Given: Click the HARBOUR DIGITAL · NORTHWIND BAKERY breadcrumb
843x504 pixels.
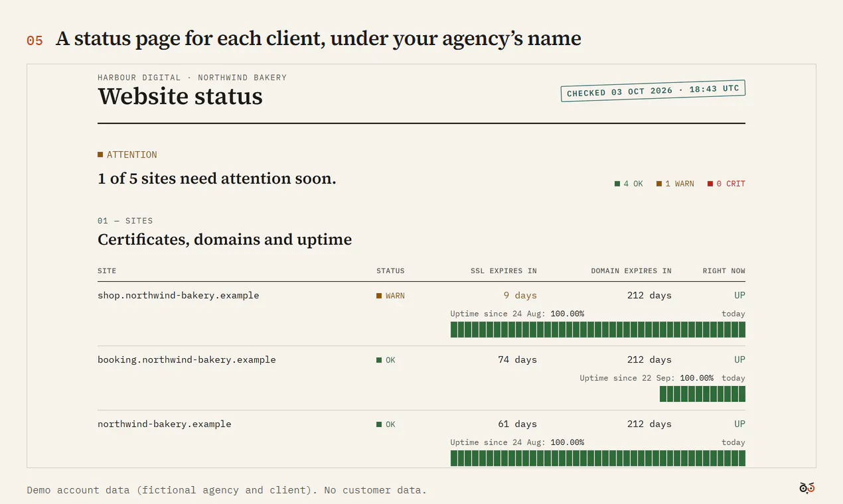Looking at the screenshot, I should (192, 78).
